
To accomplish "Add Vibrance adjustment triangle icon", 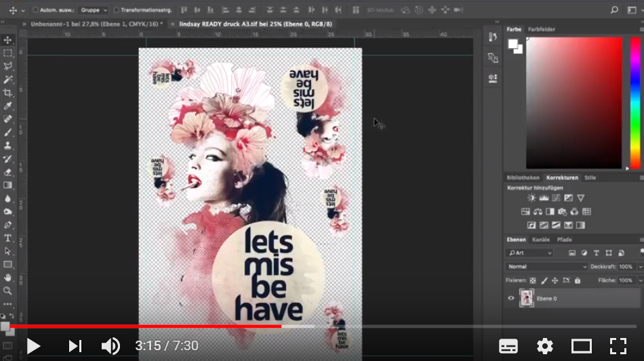I will click(581, 198).
